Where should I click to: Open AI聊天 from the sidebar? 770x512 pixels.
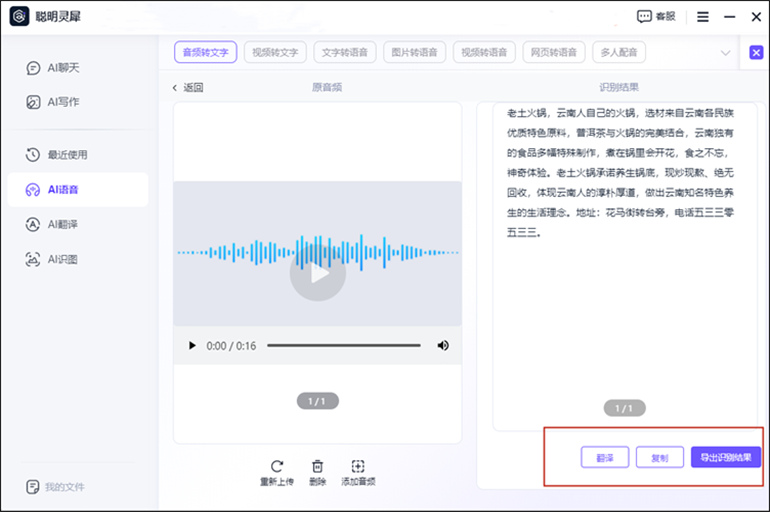pyautogui.click(x=53, y=68)
